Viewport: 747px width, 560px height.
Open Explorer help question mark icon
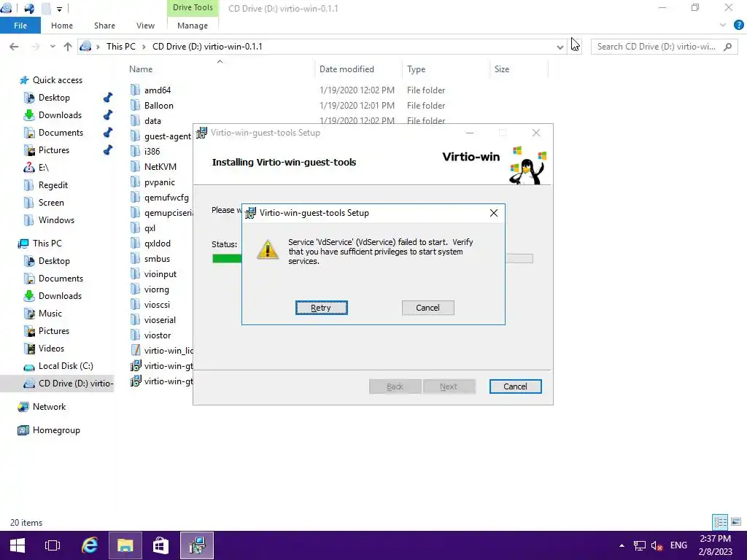(738, 26)
